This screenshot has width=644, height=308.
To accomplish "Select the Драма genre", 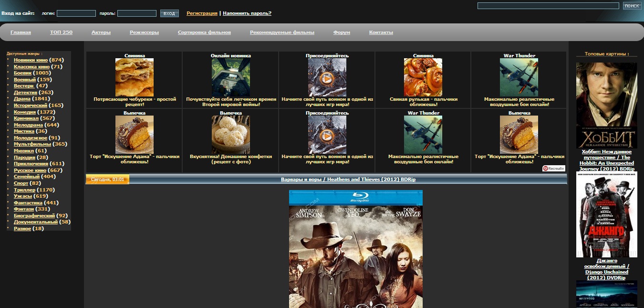I will point(22,99).
